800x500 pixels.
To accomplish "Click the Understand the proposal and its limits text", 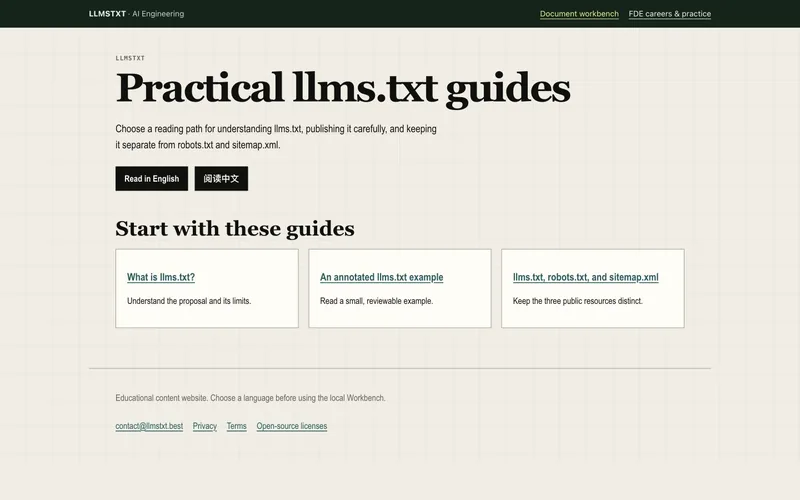I will tap(189, 301).
